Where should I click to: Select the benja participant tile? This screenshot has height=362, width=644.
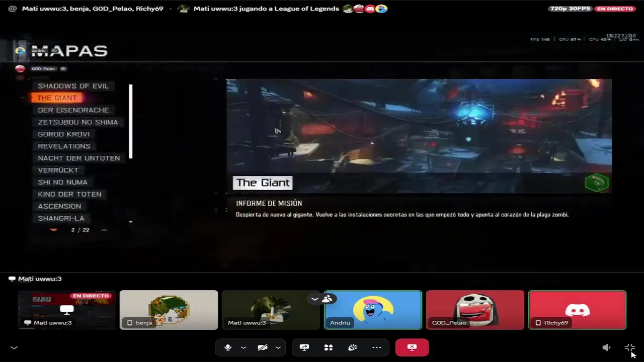click(x=169, y=310)
